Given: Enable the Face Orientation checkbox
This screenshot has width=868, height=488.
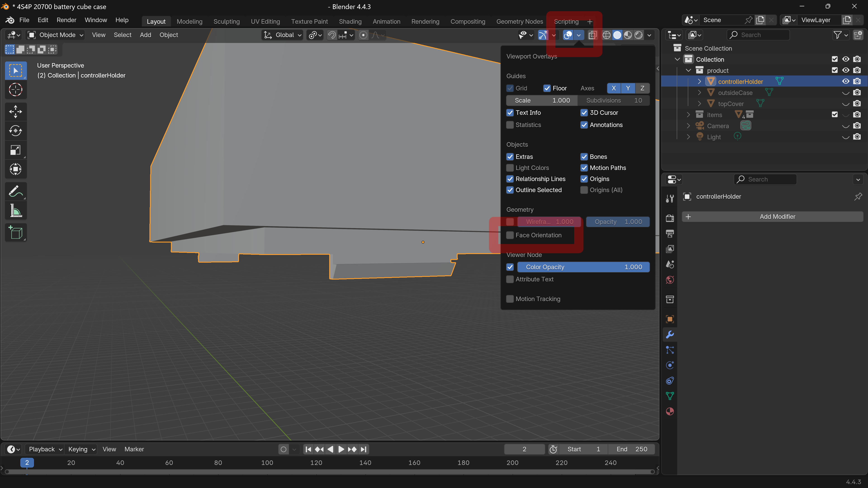Looking at the screenshot, I should 510,235.
